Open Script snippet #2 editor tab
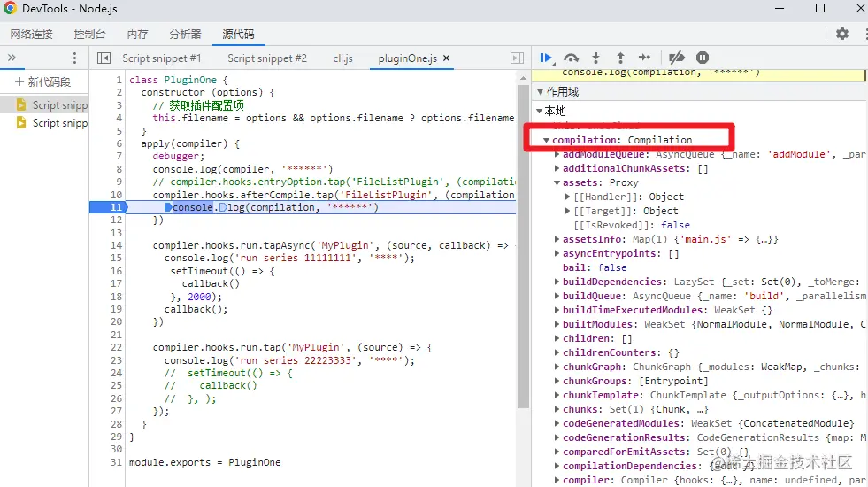 point(267,58)
